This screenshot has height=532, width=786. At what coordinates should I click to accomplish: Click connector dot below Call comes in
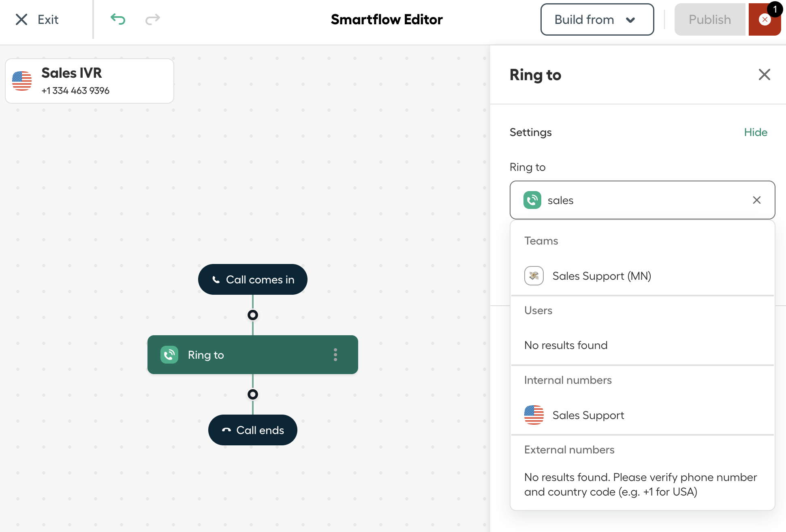coord(253,315)
